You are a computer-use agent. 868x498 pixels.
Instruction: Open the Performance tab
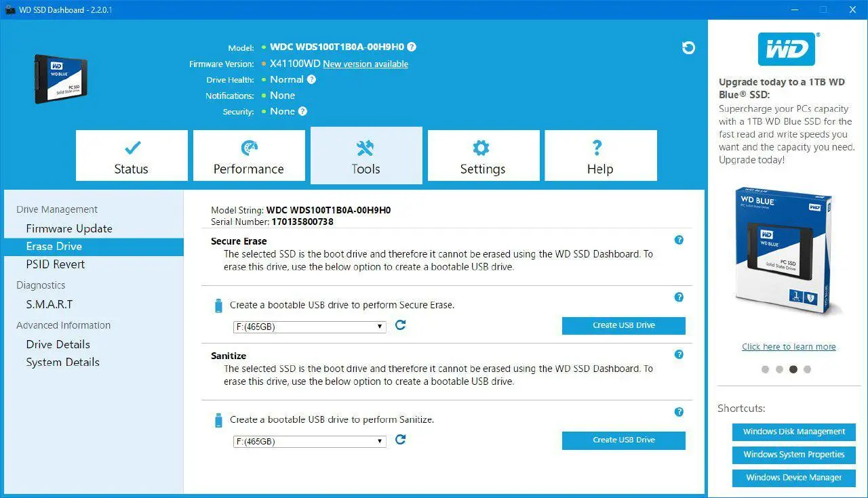point(249,156)
